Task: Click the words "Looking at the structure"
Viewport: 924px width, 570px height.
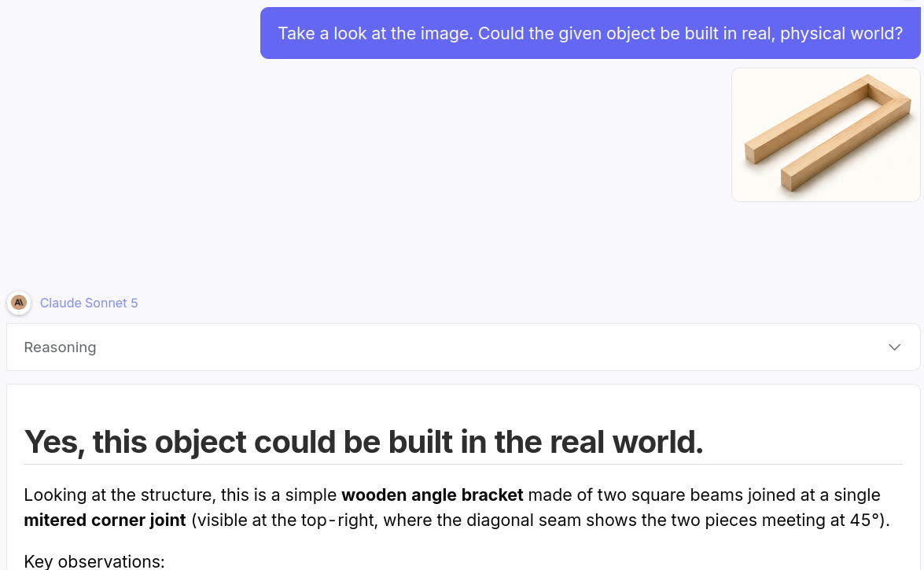Action: coord(120,495)
